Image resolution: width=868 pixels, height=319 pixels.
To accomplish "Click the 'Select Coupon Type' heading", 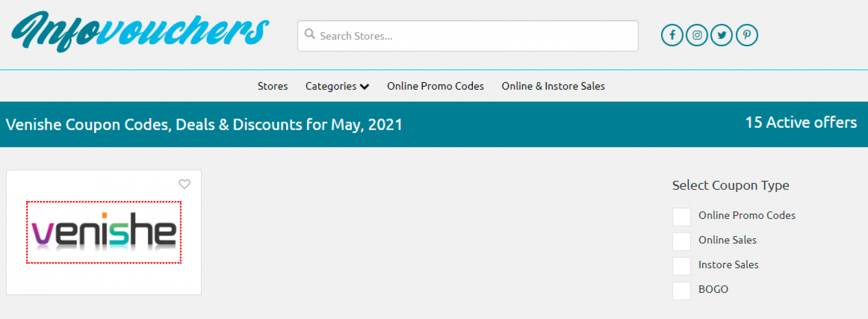I will (x=731, y=186).
